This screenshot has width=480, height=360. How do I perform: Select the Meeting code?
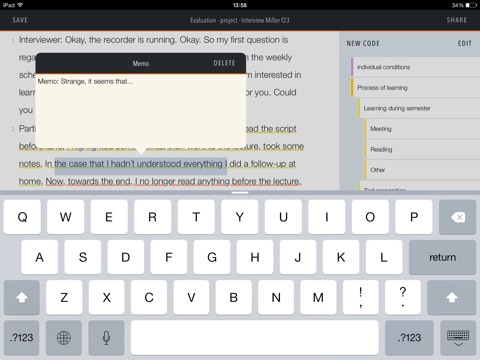[422, 129]
